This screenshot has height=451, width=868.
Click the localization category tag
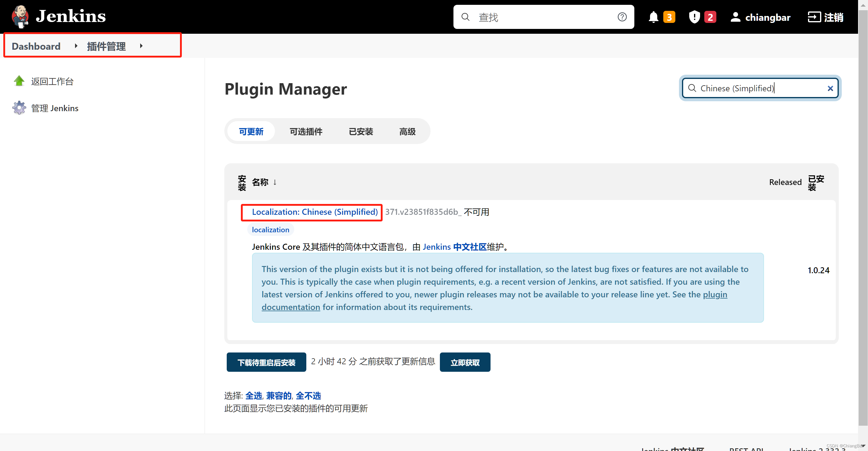coord(270,230)
